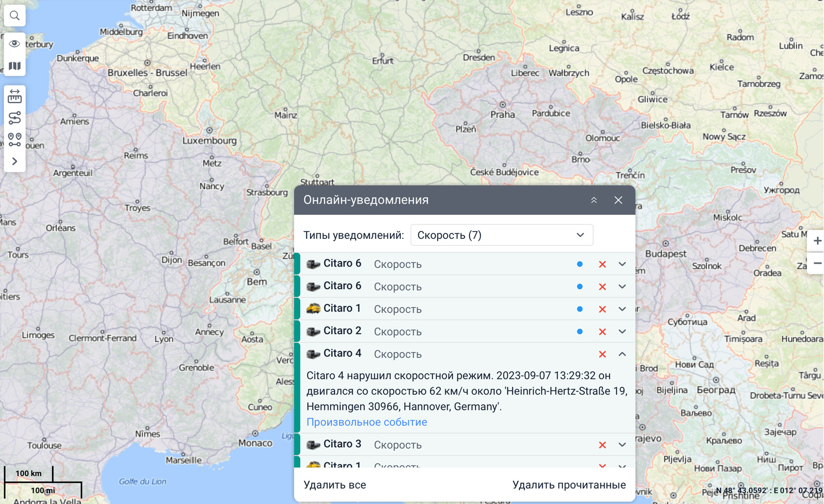
Task: Open the map search tool
Action: point(14,16)
